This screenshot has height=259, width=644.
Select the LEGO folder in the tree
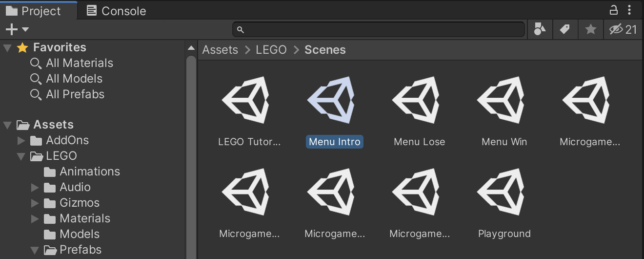coord(54,156)
